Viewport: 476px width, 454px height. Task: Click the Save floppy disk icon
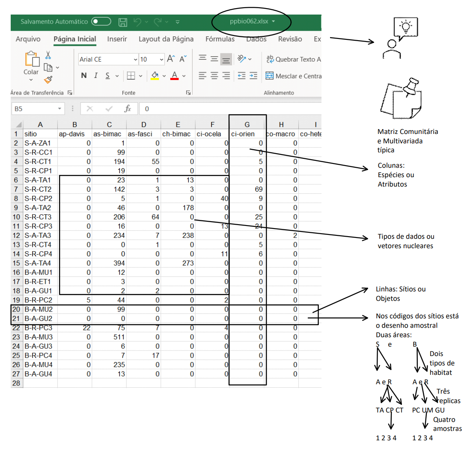(x=123, y=22)
